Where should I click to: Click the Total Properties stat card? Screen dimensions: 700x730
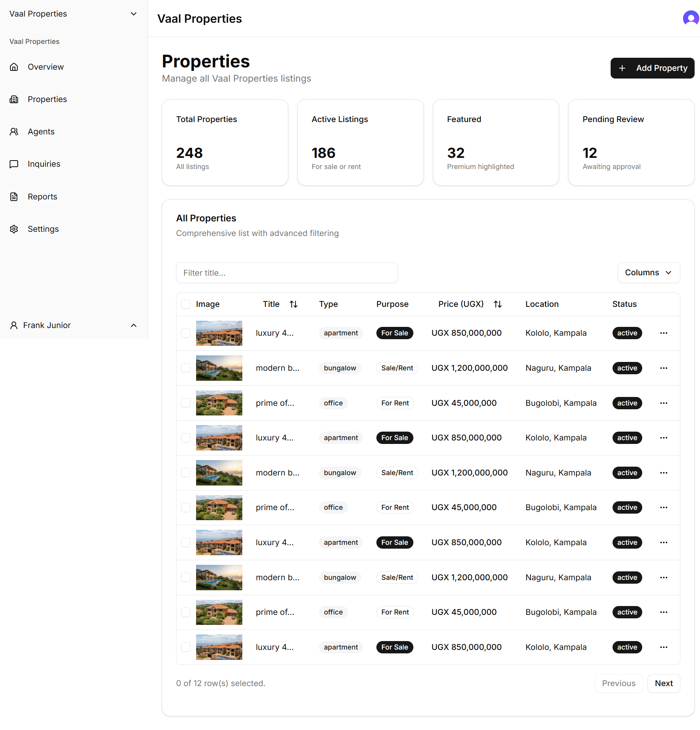tap(225, 142)
